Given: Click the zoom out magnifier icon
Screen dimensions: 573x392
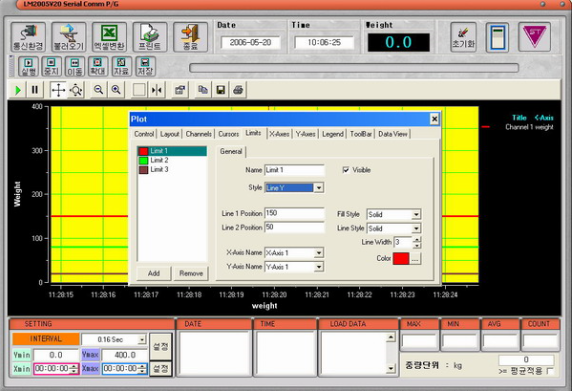Looking at the screenshot, I should [98, 90].
